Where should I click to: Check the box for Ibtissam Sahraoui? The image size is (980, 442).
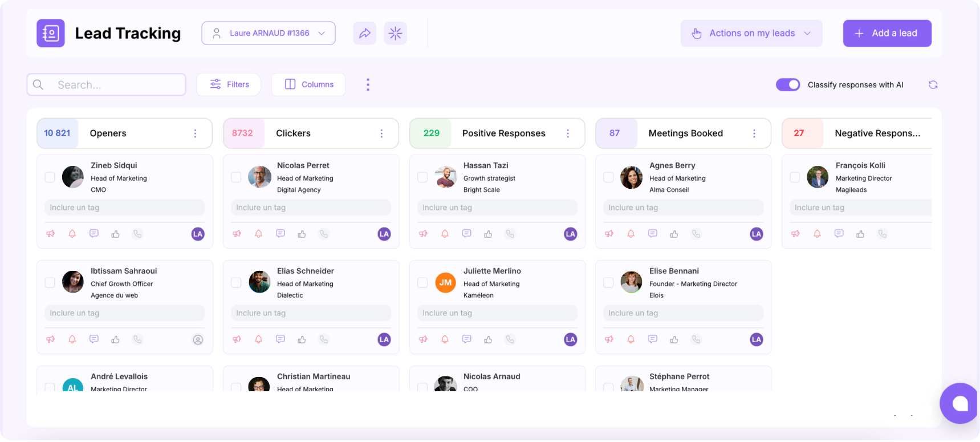[50, 283]
